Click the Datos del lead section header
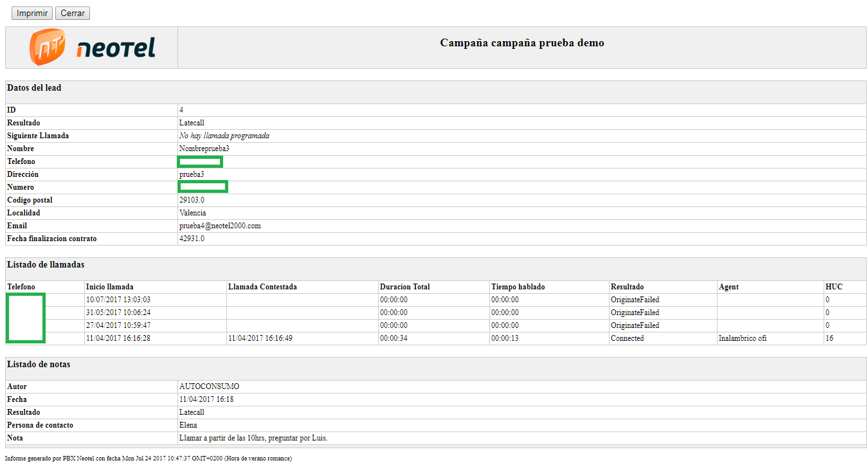Screen dimensions: 868x463 tap(34, 88)
